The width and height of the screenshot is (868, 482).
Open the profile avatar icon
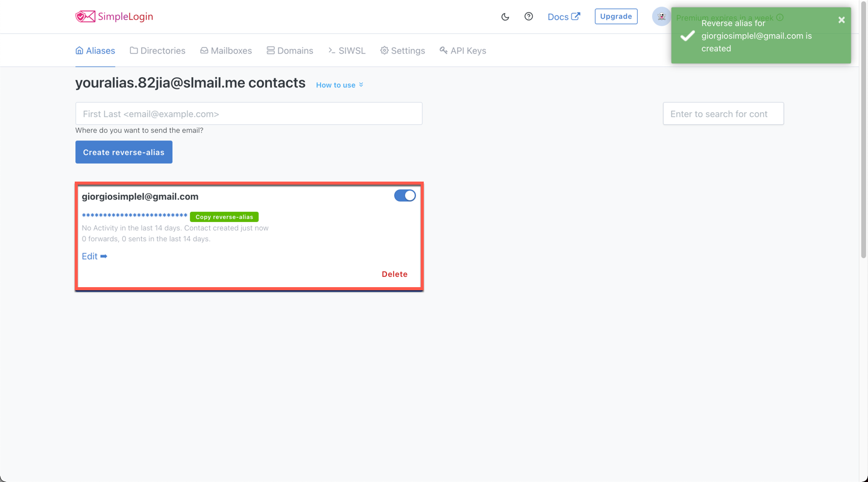(x=661, y=16)
